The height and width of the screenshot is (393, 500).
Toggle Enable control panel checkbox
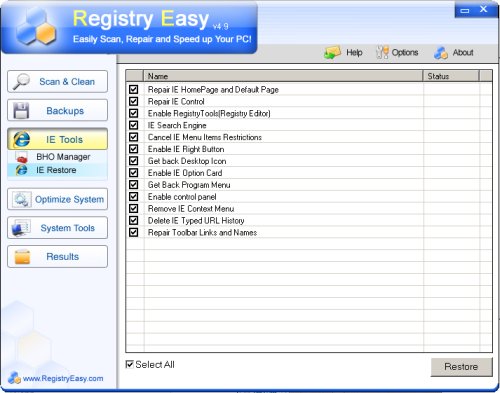click(x=134, y=197)
